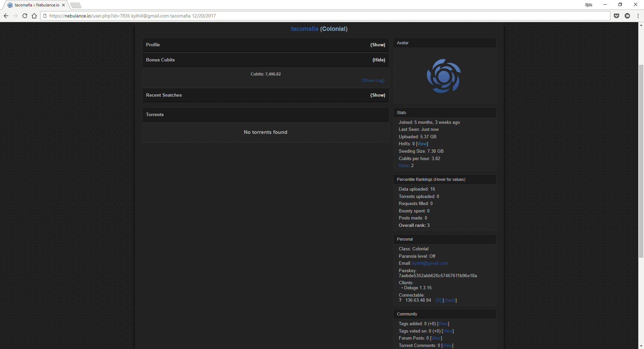The image size is (644, 349).
Task: Open the Slots link in Stats
Action: [x=404, y=166]
